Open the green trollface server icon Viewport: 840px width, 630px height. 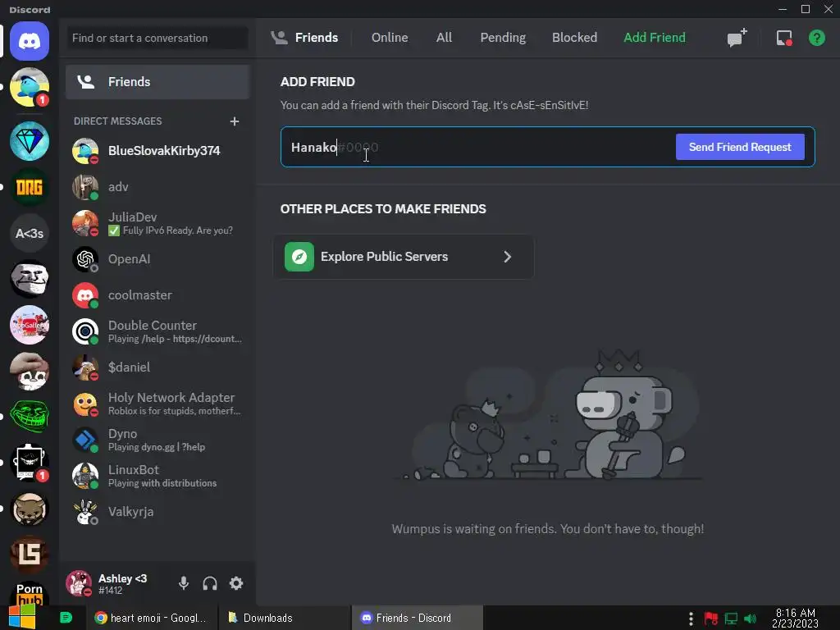coord(30,417)
